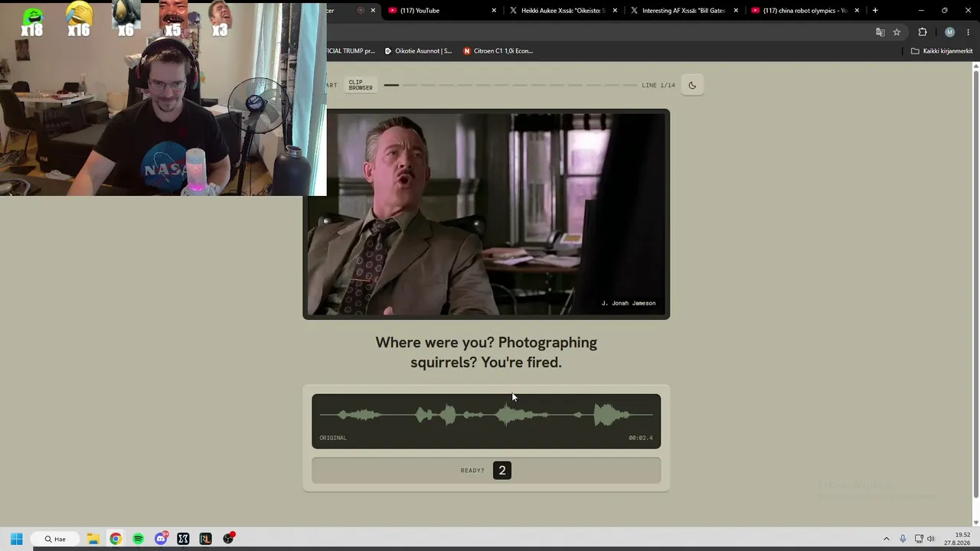The height and width of the screenshot is (551, 980).
Task: Open Discord from the taskbar
Action: pyautogui.click(x=161, y=539)
